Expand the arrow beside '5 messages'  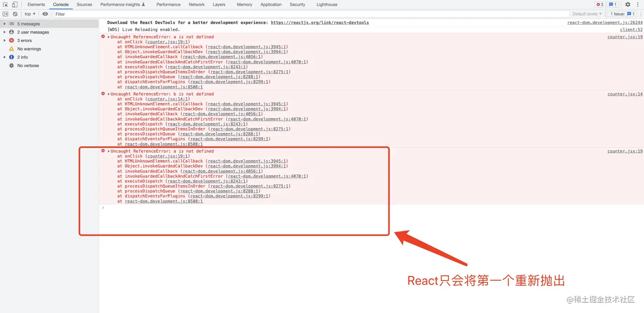(4, 24)
